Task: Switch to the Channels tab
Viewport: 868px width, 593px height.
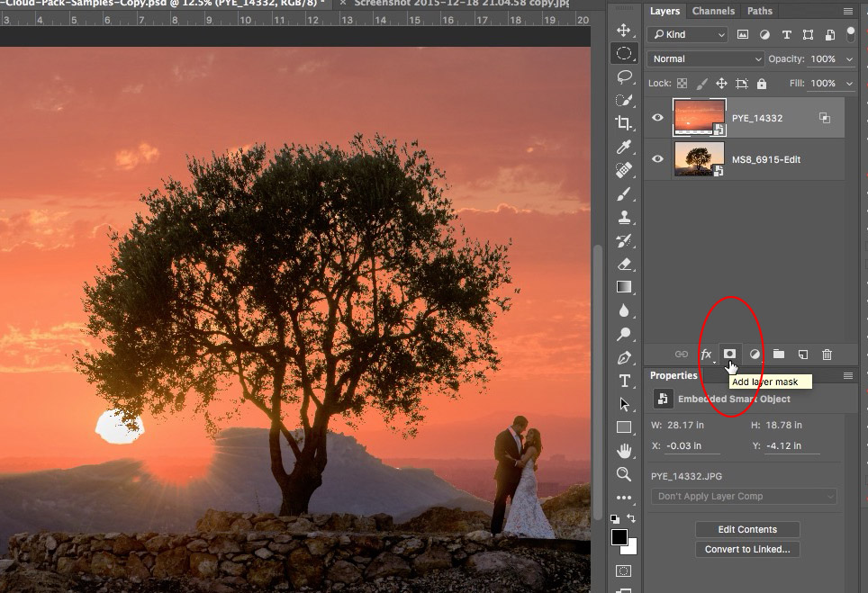Action: click(x=713, y=11)
